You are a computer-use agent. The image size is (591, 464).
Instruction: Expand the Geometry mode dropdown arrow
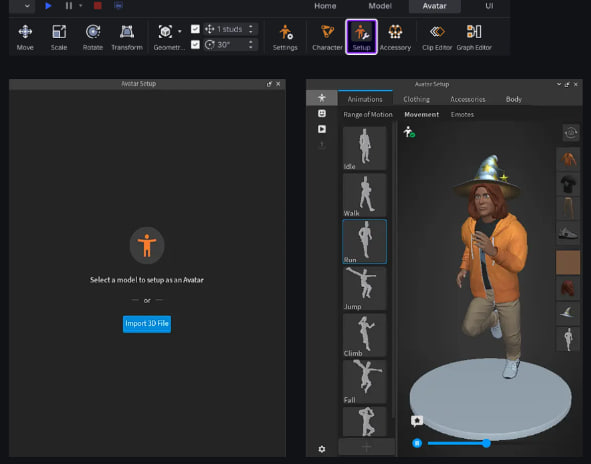click(180, 31)
